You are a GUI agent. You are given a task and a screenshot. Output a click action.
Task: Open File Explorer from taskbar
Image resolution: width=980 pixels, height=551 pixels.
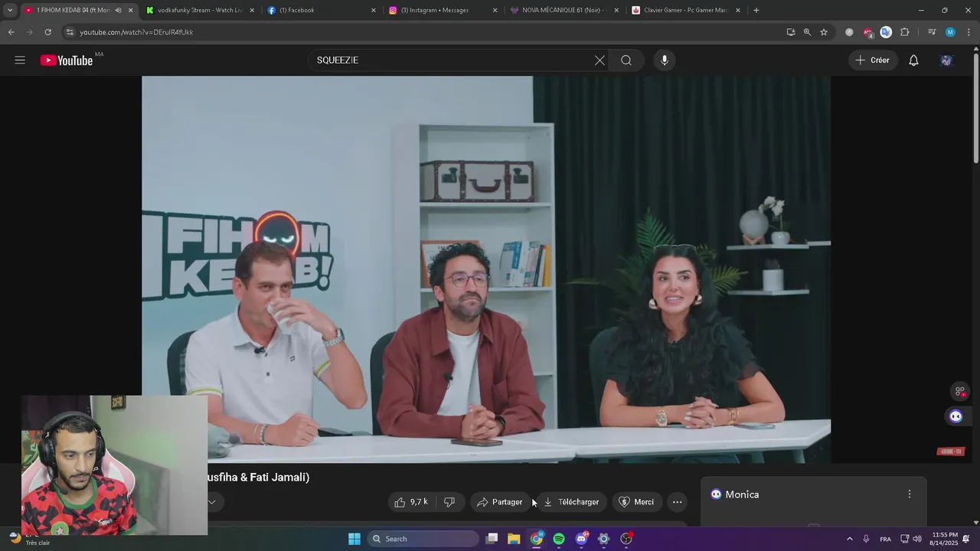514,539
